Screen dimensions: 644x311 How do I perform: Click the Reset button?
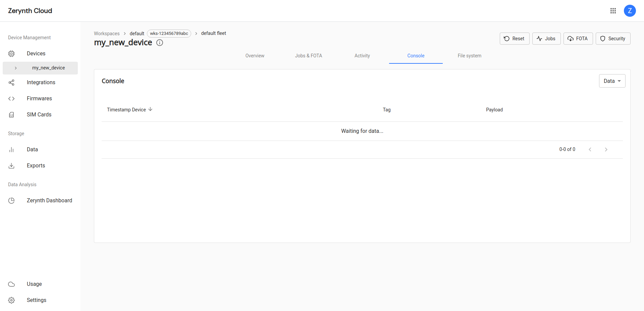pyautogui.click(x=515, y=39)
